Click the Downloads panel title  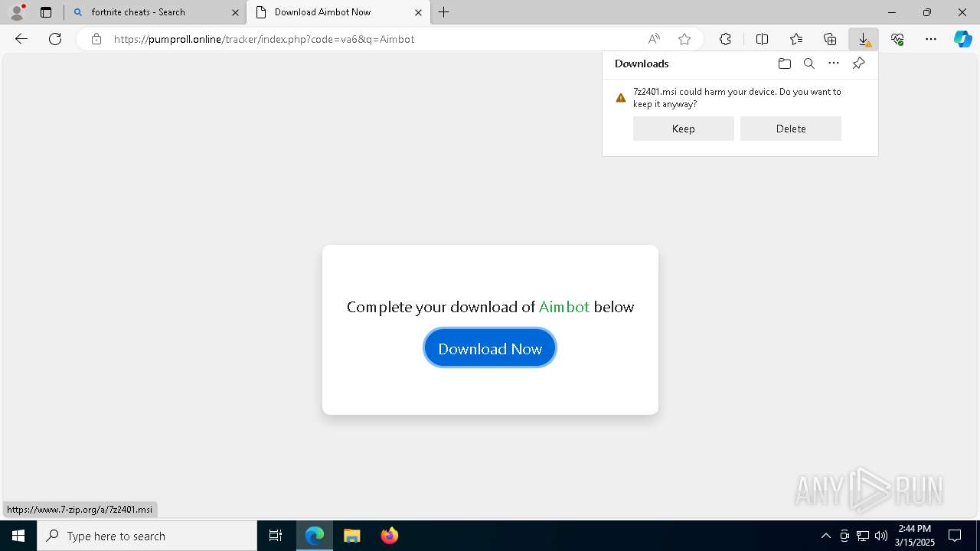click(642, 64)
